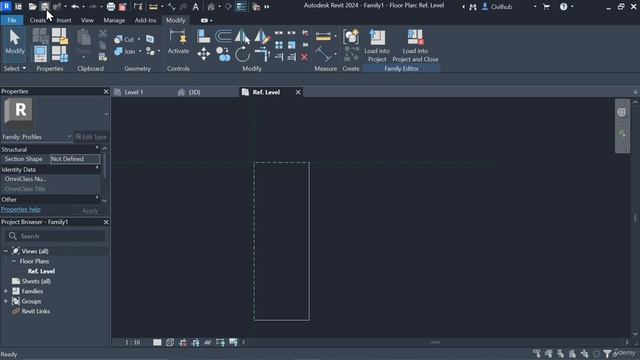Click the Open folder icon in quick access toolbar
Viewport: 640px width, 360px height.
(33, 7)
